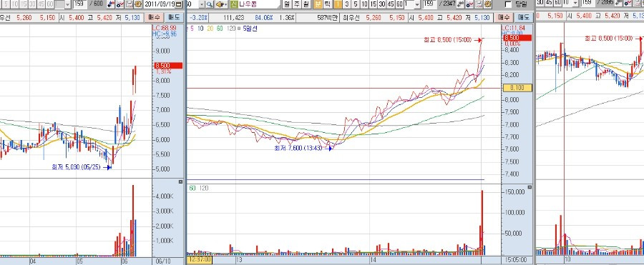Select 45-minute interval in middle toolbar
644x265 pixels.
pyautogui.click(x=391, y=4)
